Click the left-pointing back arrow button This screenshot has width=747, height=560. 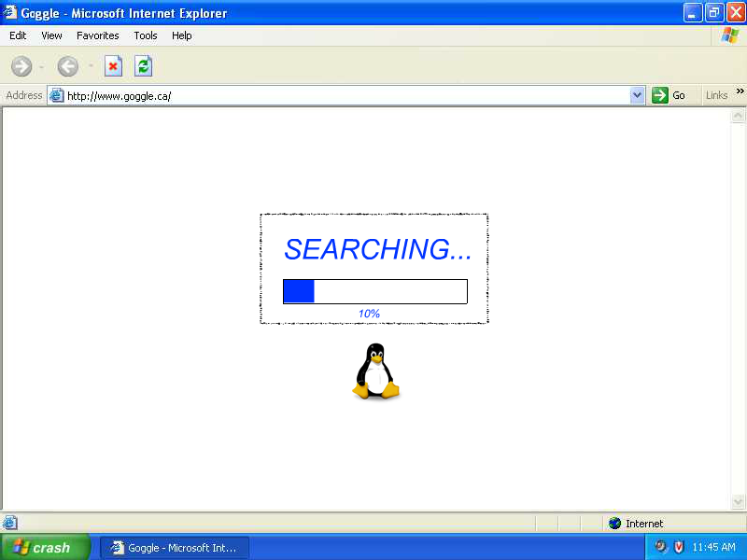pyautogui.click(x=67, y=66)
